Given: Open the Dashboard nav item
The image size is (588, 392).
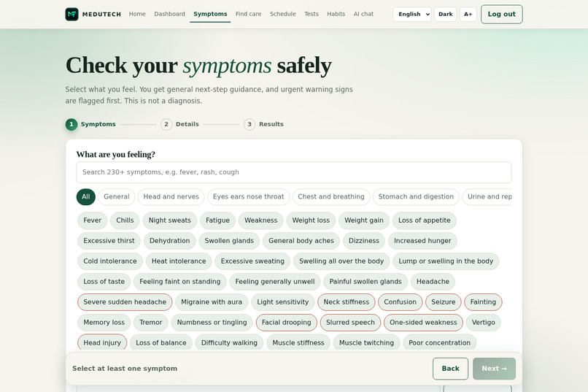Looking at the screenshot, I should click(169, 14).
